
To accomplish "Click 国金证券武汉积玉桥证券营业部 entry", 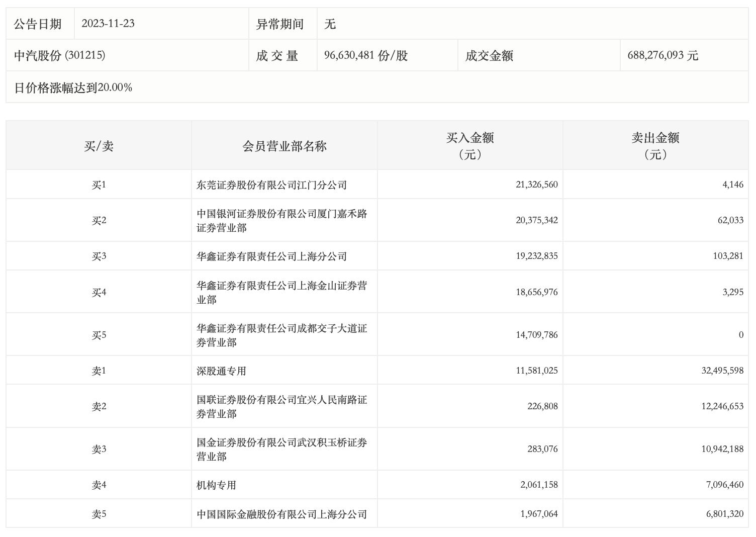I will (281, 449).
